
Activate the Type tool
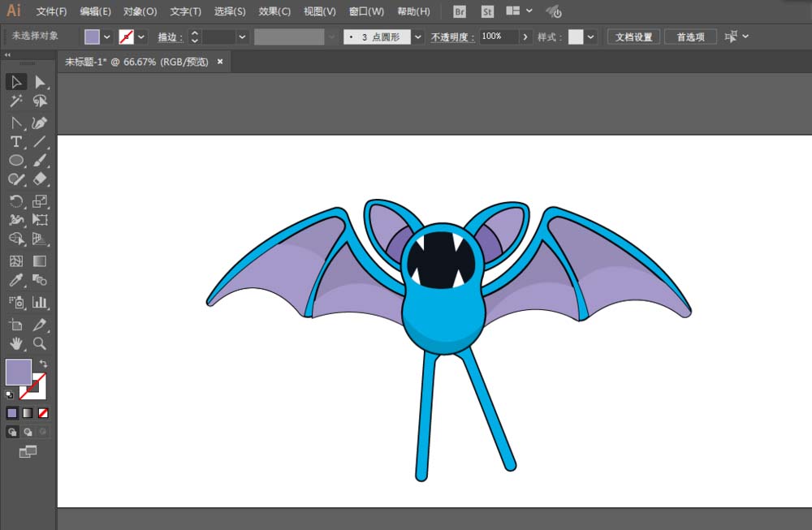[x=16, y=141]
